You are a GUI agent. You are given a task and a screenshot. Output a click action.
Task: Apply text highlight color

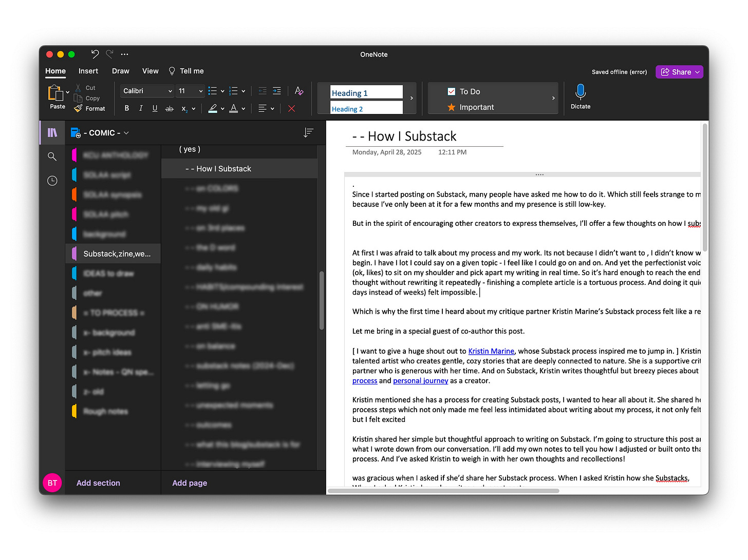click(x=213, y=108)
